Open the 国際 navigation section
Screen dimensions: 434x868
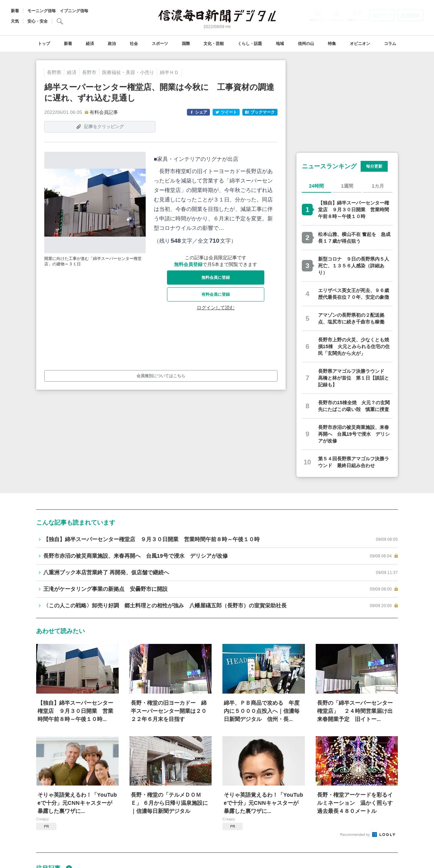(186, 44)
